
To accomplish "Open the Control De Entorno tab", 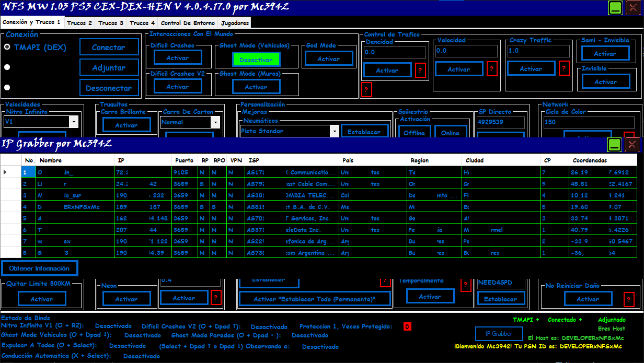I will (188, 22).
